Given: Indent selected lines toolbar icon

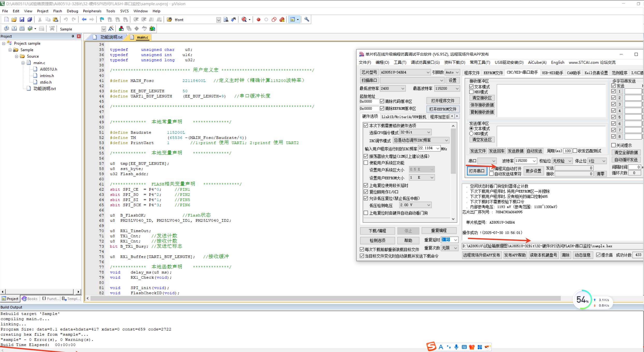Looking at the screenshot, I should click(x=136, y=20).
